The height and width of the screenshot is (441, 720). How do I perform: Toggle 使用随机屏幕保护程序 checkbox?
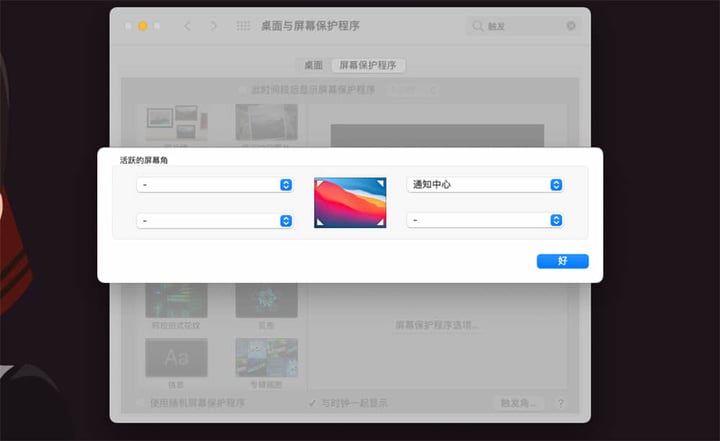(x=141, y=403)
